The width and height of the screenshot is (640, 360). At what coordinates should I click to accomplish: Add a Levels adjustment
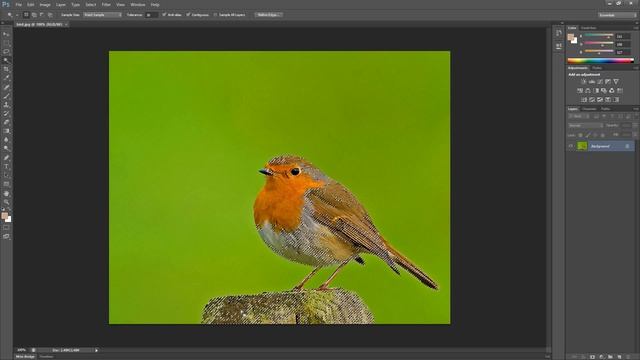591,82
